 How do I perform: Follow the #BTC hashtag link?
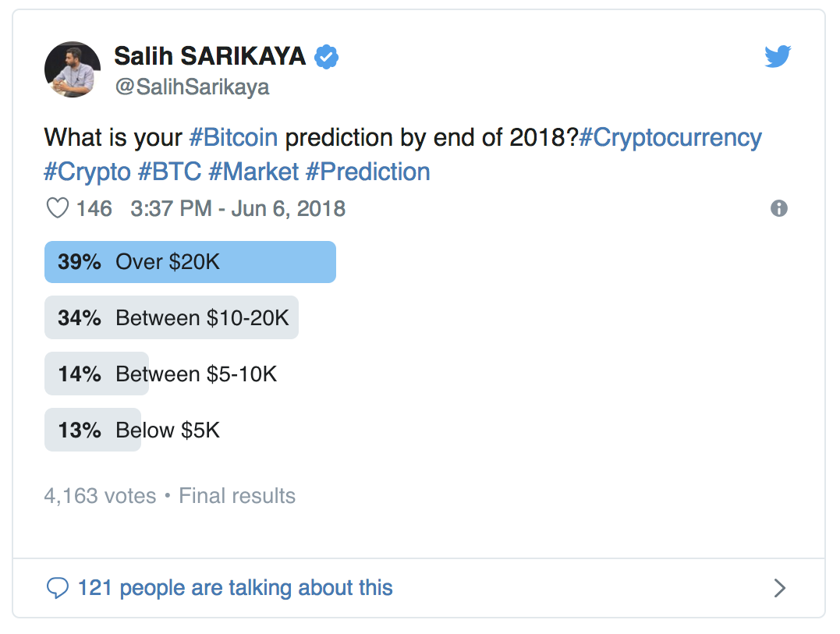[x=169, y=172]
